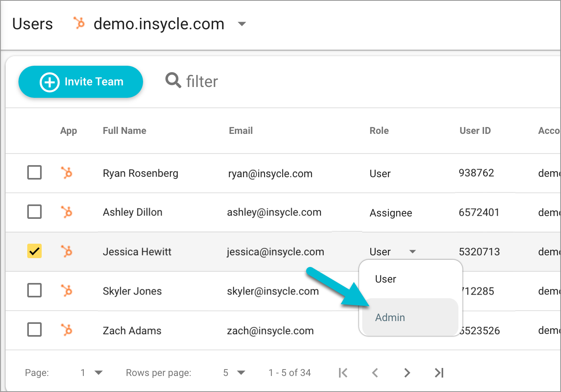
Task: Click the email ryan@insycle.com
Action: click(x=270, y=174)
